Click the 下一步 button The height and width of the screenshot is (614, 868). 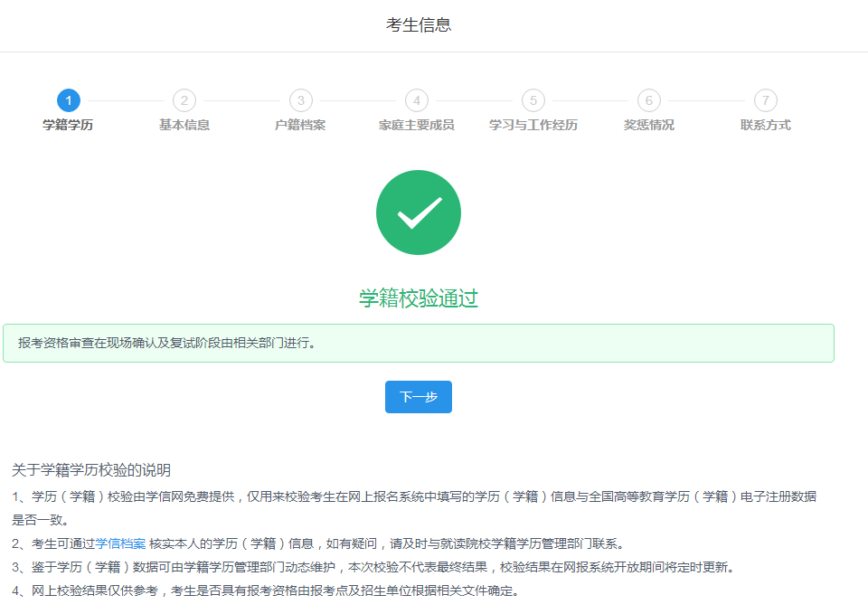tap(419, 397)
